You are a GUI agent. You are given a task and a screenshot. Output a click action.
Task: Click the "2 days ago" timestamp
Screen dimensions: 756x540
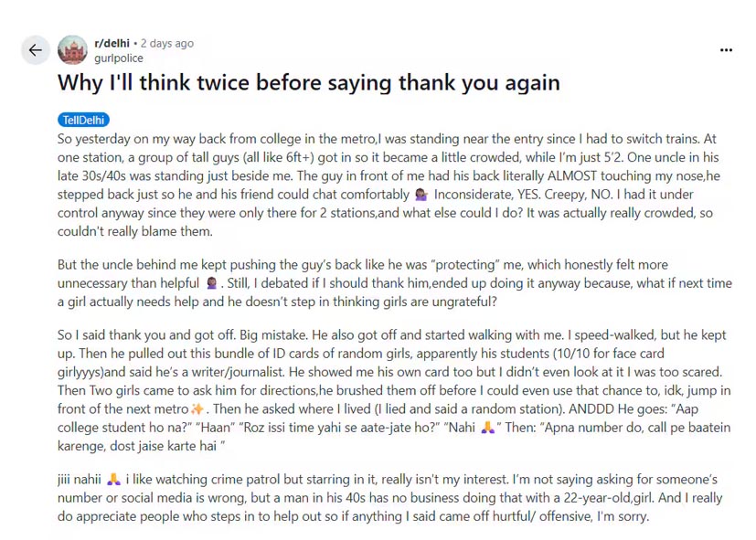(x=167, y=43)
